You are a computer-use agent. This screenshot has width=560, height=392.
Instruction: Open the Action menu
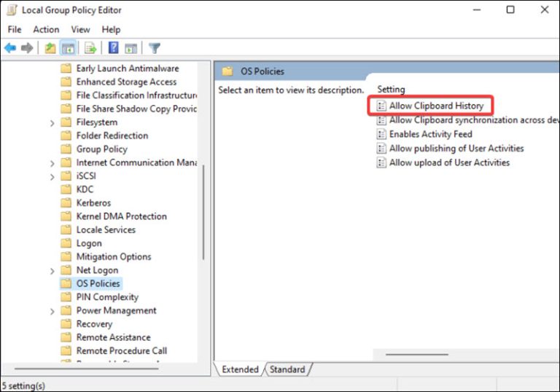click(x=46, y=30)
